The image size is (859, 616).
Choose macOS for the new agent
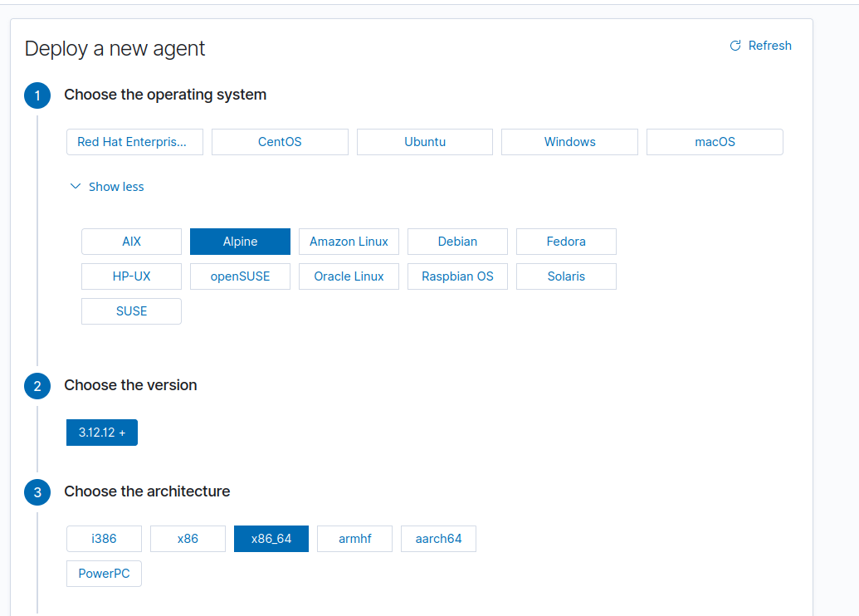[x=715, y=141]
